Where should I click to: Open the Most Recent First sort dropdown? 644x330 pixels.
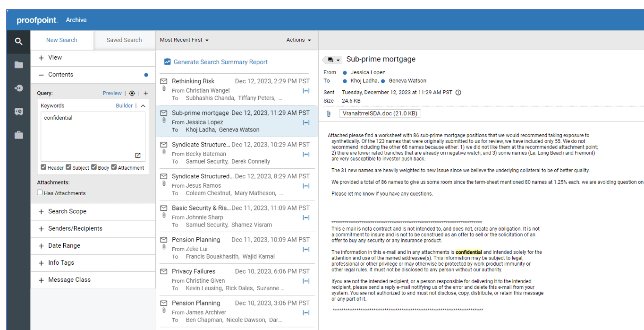184,40
